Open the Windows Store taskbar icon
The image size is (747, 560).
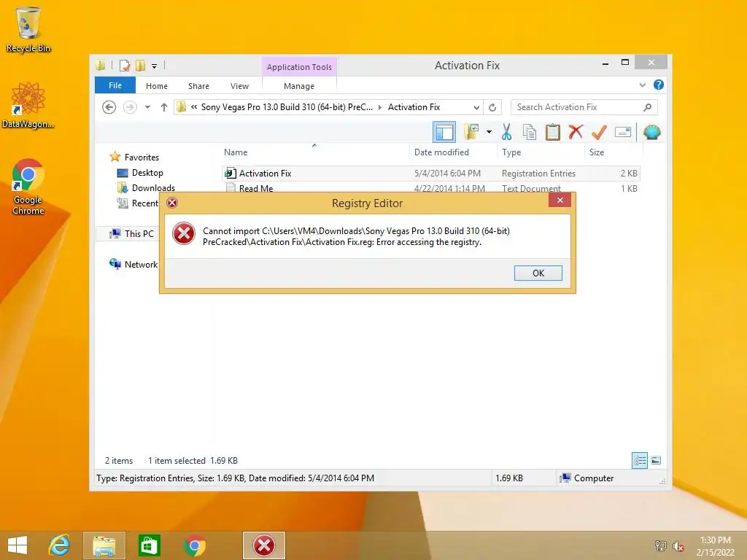pos(149,545)
